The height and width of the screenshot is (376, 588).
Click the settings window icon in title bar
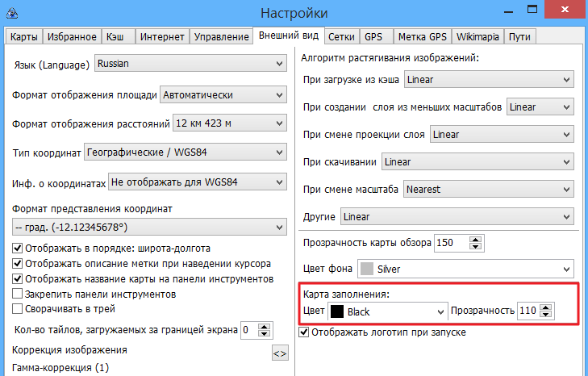14,12
